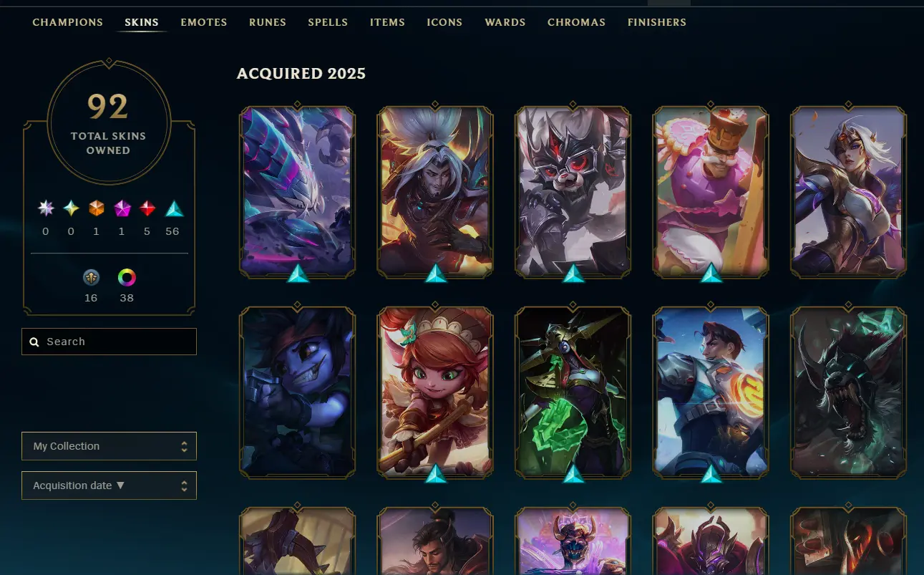Viewport: 924px width, 575px height.
Task: Open the Finishers tab
Action: tap(657, 22)
